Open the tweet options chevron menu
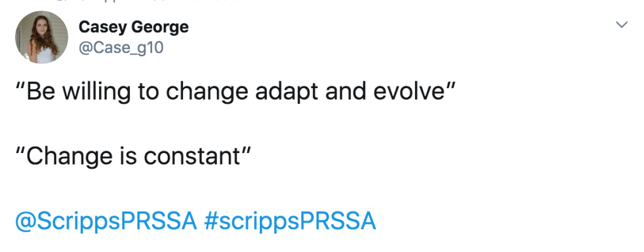The width and height of the screenshot is (644, 252). [622, 26]
